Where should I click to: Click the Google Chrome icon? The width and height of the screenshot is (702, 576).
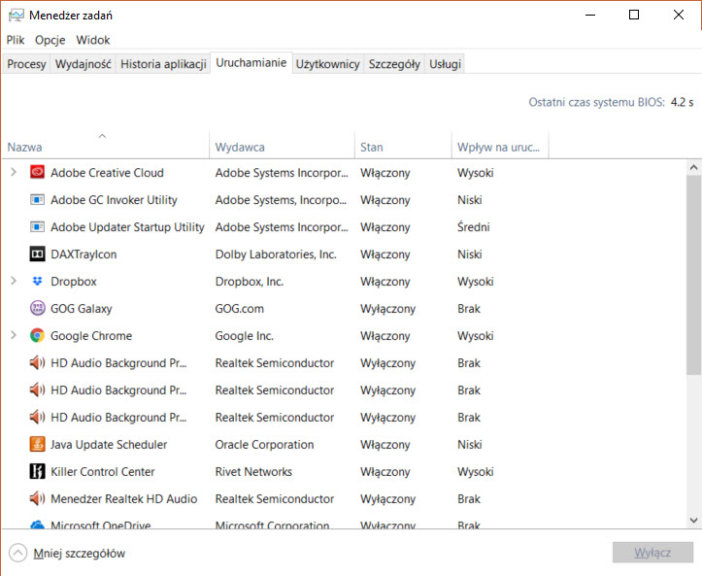[x=37, y=336]
